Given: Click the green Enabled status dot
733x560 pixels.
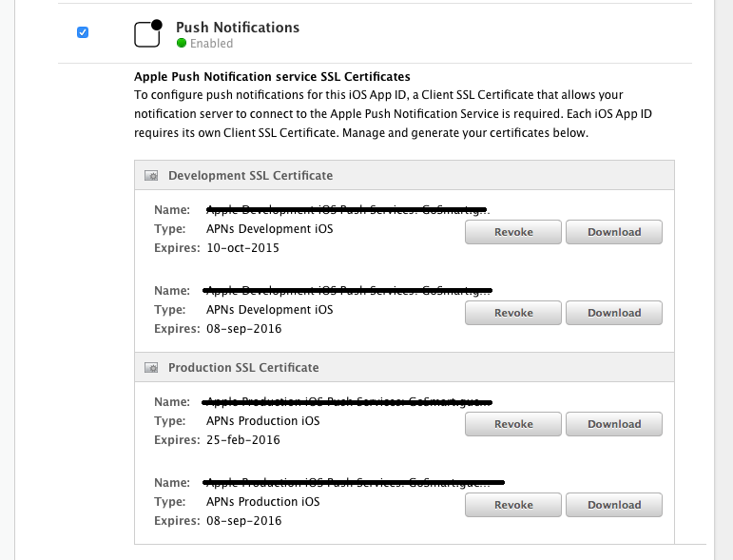Looking at the screenshot, I should pos(182,43).
